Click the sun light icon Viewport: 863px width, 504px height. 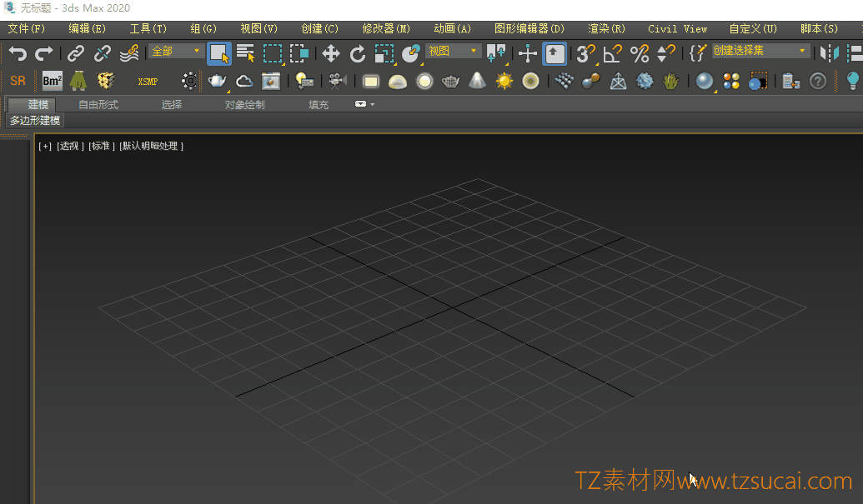504,81
